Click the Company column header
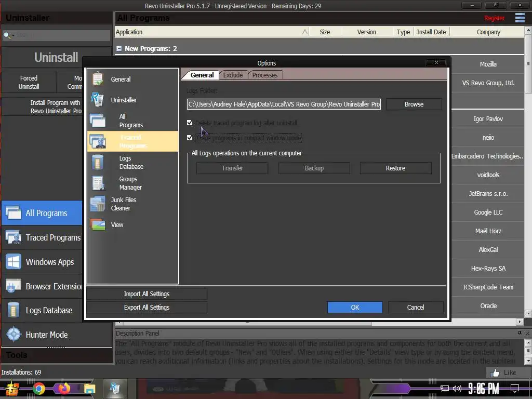This screenshot has width=532, height=399. pos(488,32)
